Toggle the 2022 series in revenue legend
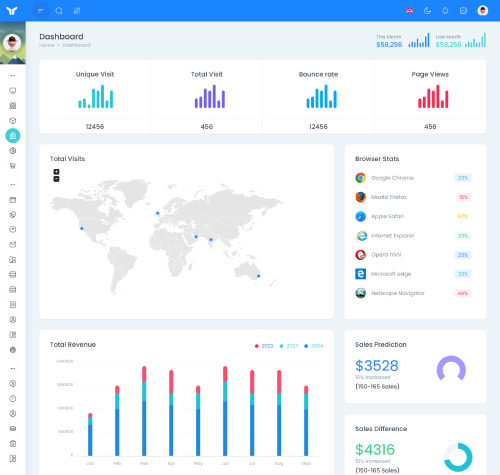 264,346
